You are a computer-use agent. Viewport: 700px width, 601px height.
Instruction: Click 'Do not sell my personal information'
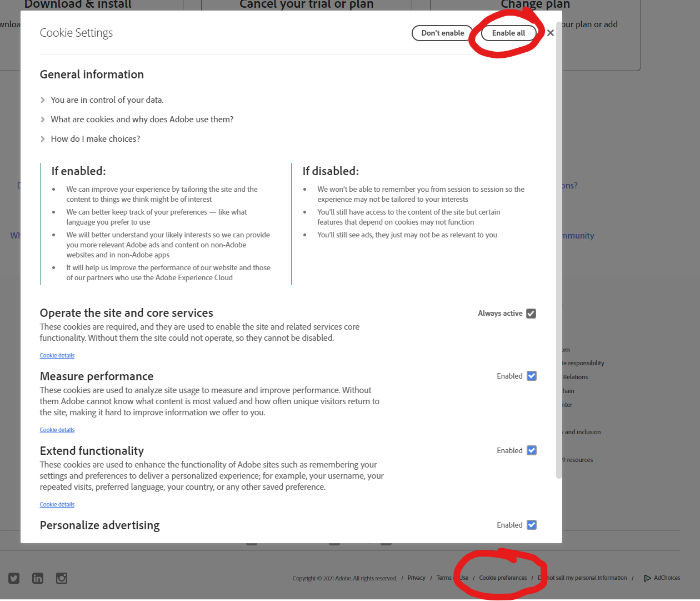point(582,578)
